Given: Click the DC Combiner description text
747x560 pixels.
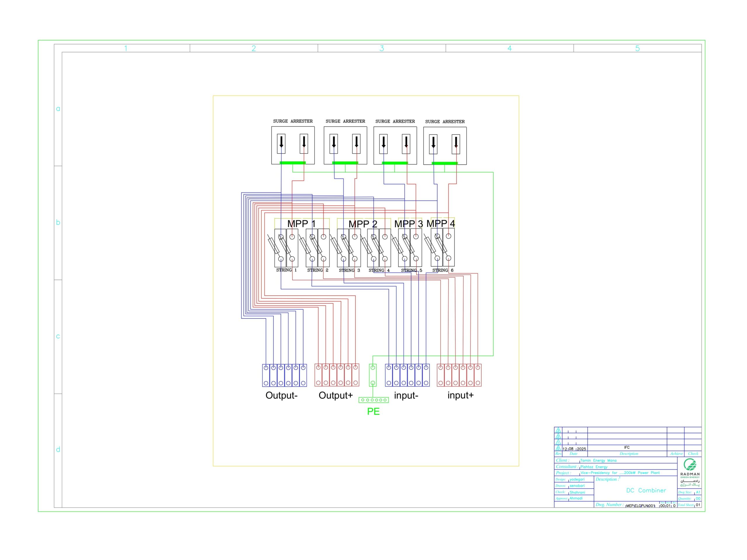Looking at the screenshot, I should [646, 490].
